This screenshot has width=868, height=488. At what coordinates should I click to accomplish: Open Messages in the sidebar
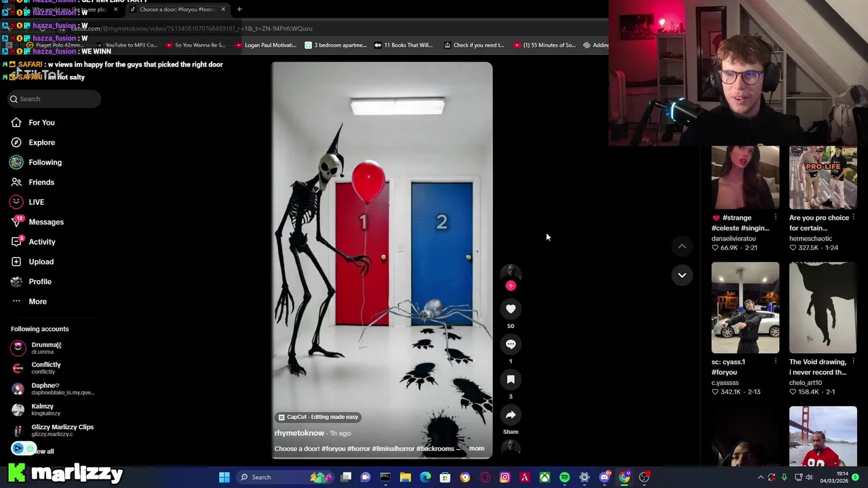tap(45, 222)
